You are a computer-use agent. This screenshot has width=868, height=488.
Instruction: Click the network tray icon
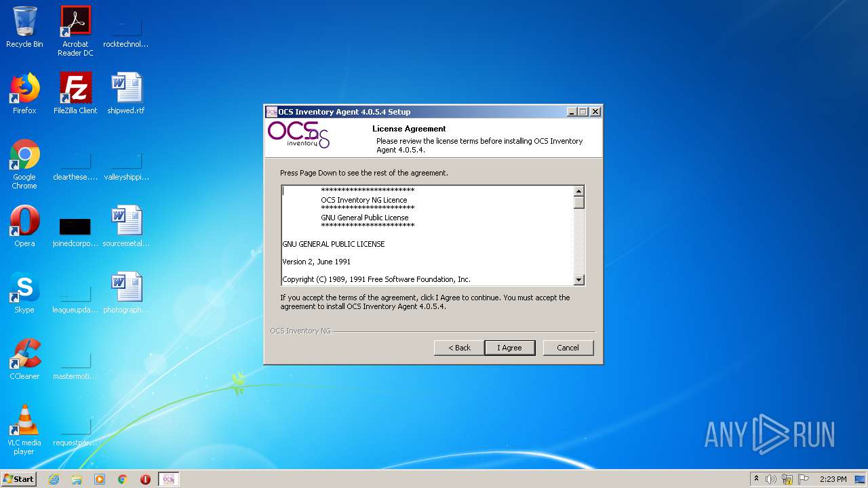[x=787, y=479]
